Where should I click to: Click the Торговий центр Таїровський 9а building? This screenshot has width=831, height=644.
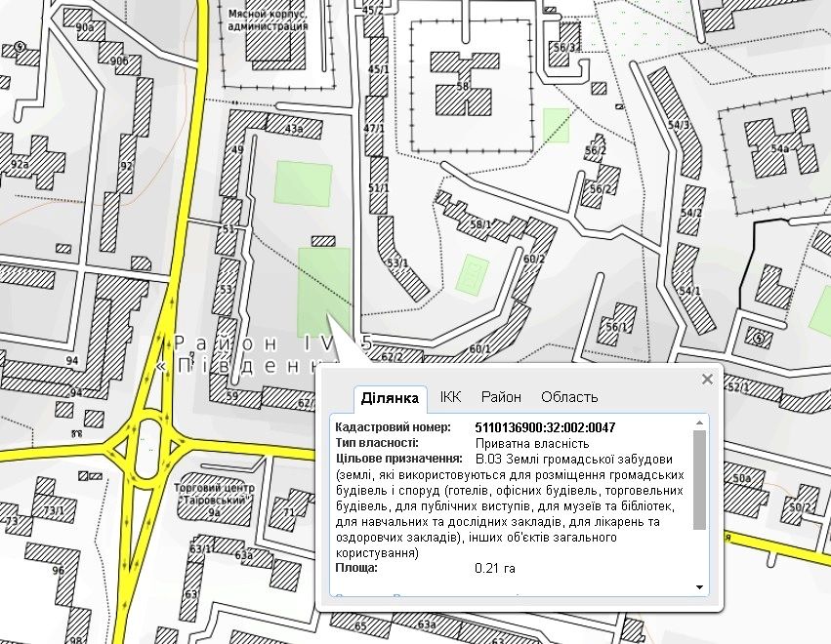point(215,501)
